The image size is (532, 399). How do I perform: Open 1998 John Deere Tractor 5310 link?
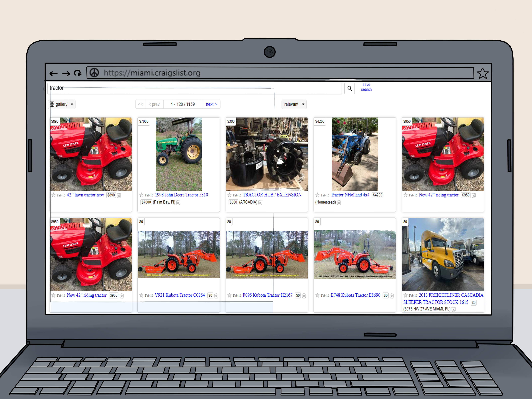pos(181,195)
